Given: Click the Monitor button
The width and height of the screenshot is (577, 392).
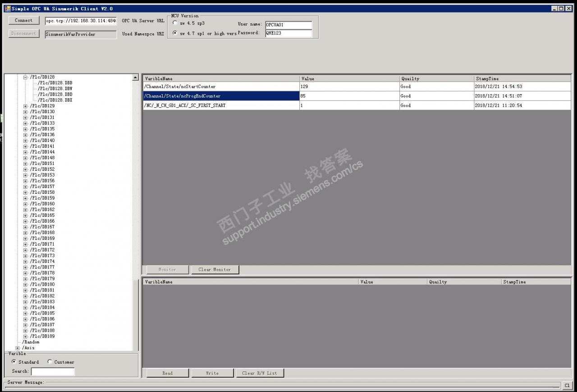Looking at the screenshot, I should [167, 269].
